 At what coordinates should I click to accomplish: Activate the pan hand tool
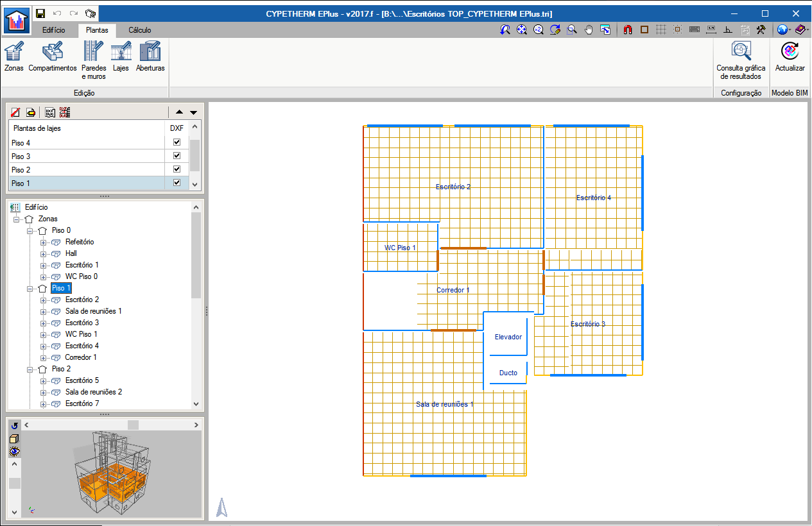coord(589,30)
